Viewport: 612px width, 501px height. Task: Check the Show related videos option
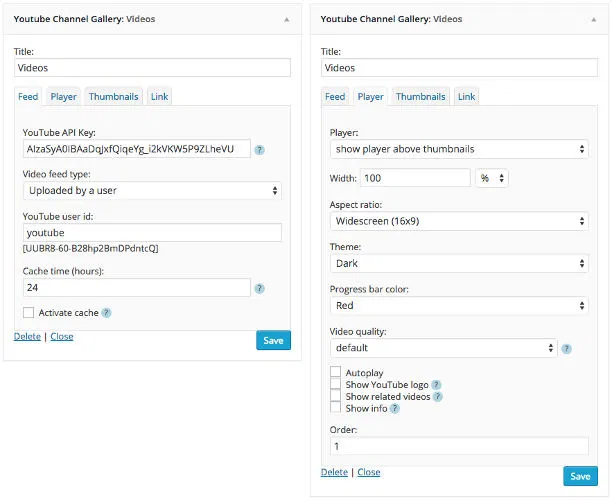coord(336,397)
